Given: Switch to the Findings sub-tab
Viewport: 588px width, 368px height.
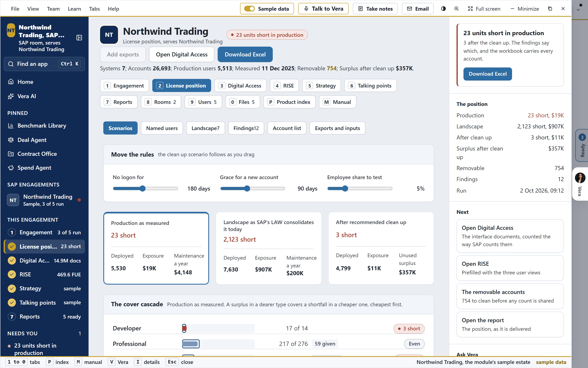Looking at the screenshot, I should [x=246, y=128].
